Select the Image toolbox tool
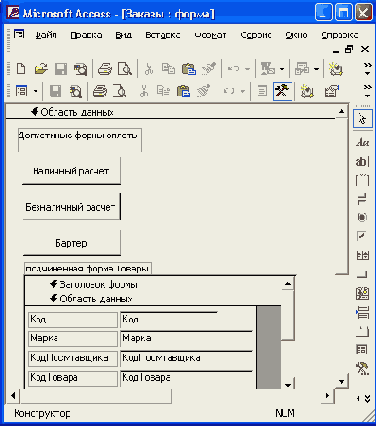This screenshot has width=376, height=426. 362,293
